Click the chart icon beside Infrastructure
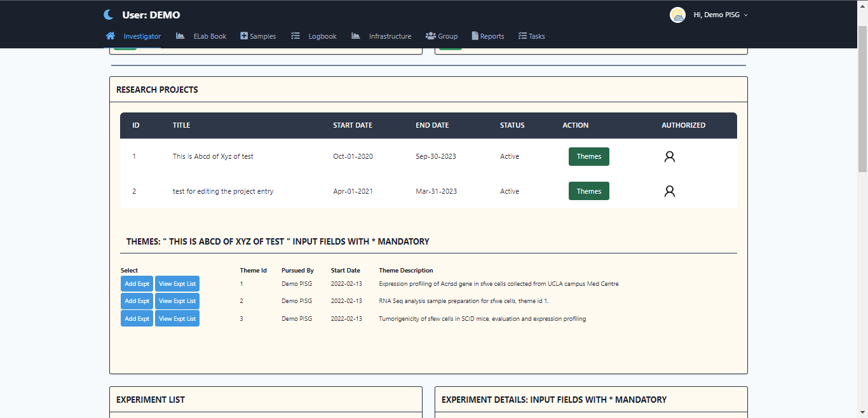Image resolution: width=868 pixels, height=418 pixels. (x=356, y=36)
